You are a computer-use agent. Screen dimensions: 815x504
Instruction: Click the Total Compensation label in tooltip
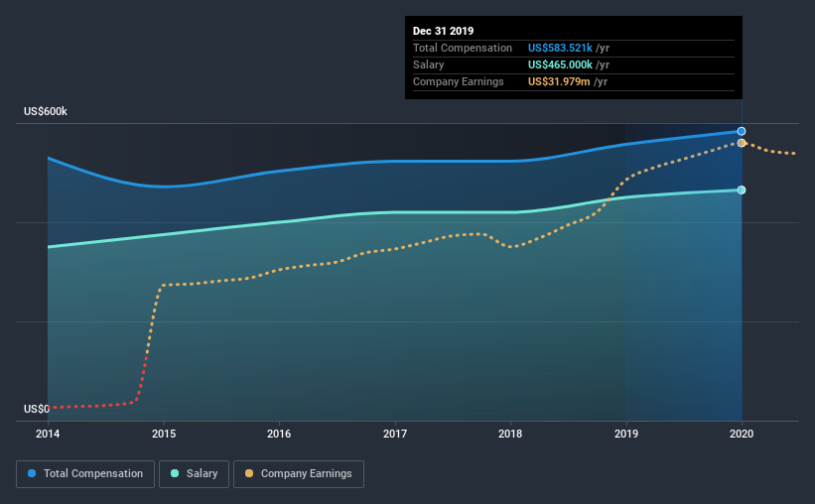tap(463, 48)
